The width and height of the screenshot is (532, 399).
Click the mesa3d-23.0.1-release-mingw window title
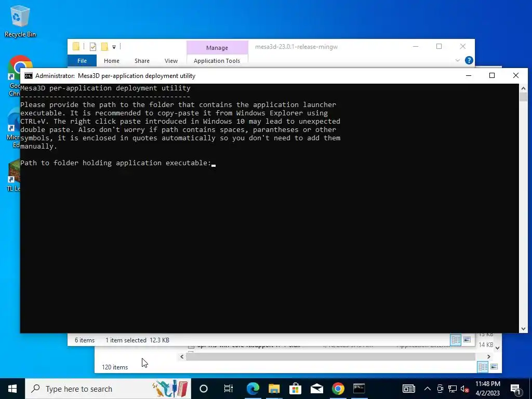click(x=296, y=47)
